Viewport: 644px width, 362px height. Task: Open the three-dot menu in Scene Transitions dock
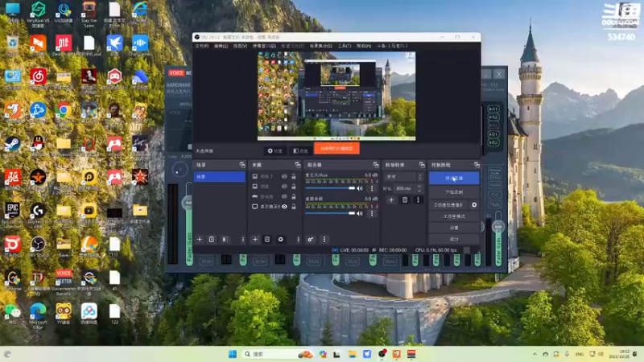point(418,200)
